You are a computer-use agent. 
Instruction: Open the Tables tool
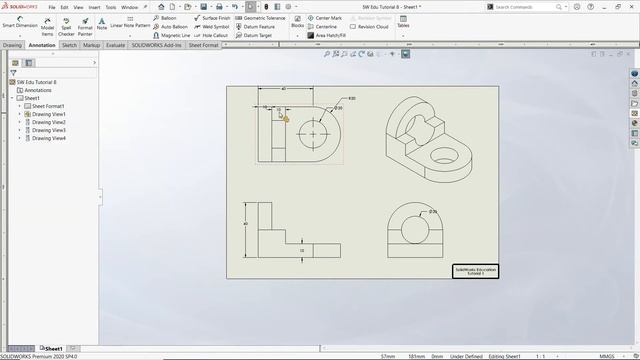coord(403,22)
